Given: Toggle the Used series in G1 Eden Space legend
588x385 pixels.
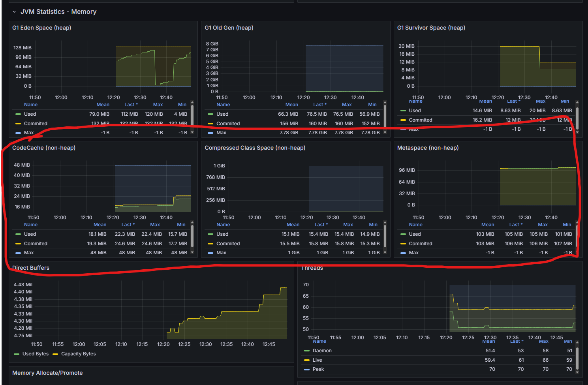Looking at the screenshot, I should tap(30, 114).
